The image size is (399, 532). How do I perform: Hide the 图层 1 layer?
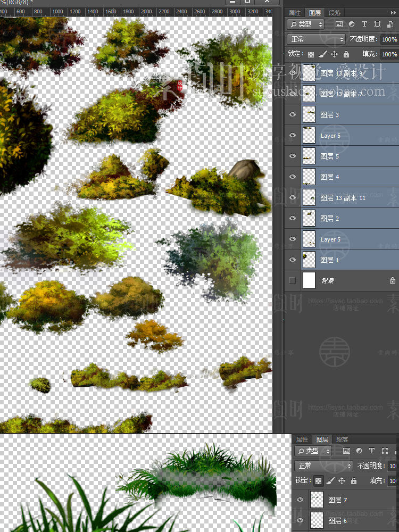pyautogui.click(x=293, y=260)
